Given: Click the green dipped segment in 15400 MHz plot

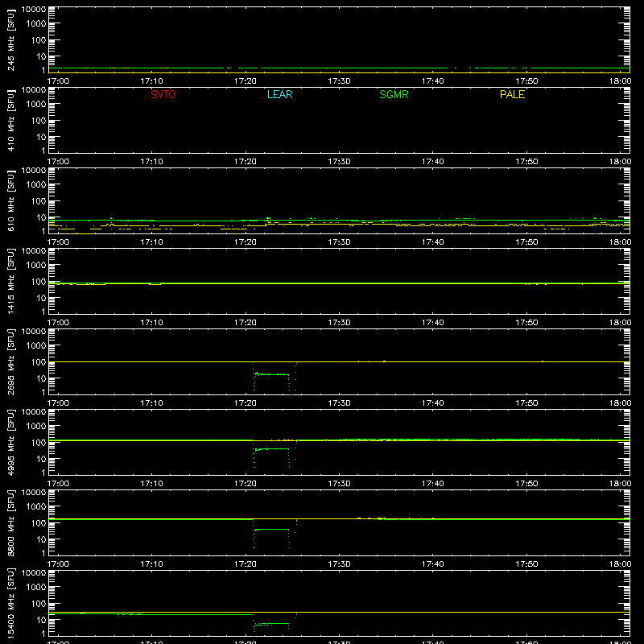Looking at the screenshot, I should [272, 624].
